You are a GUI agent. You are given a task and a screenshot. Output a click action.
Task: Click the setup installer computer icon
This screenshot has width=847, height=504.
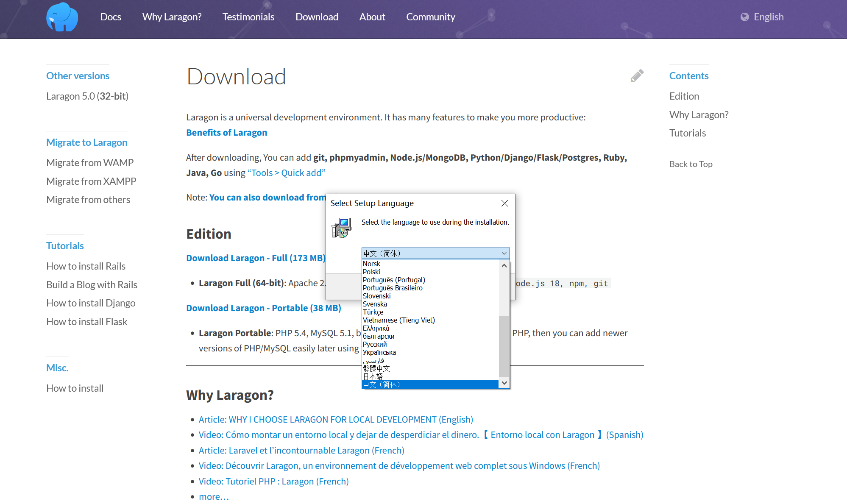(342, 228)
